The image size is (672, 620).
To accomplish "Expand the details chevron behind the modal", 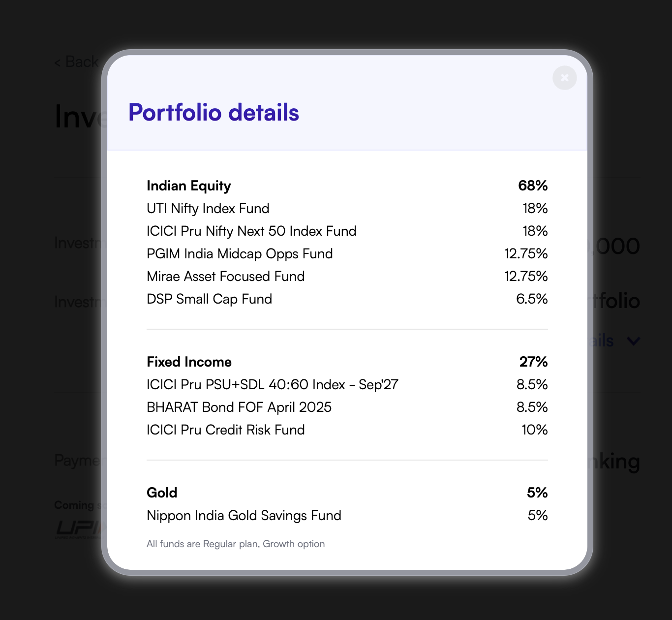I will pos(634,341).
